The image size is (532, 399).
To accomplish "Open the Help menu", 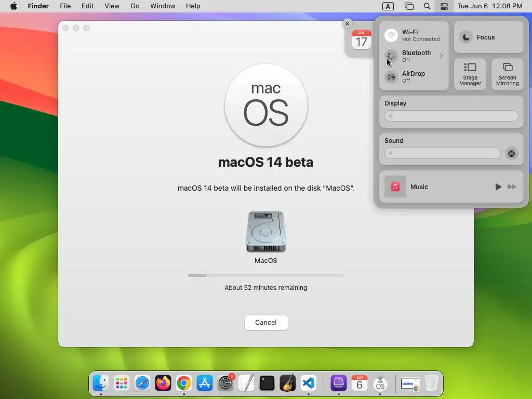I will (193, 6).
